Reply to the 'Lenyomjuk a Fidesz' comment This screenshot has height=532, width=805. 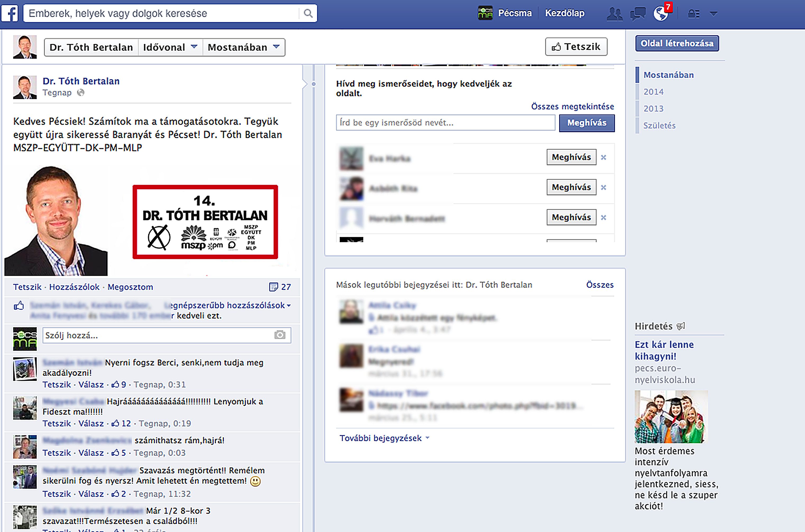[x=91, y=423]
